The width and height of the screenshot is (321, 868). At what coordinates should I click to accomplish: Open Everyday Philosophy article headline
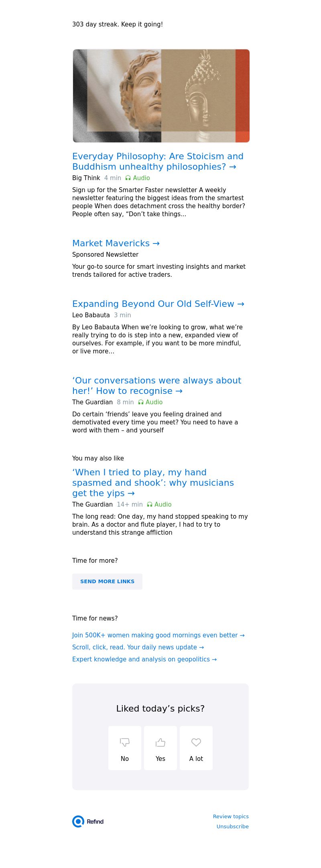point(158,162)
